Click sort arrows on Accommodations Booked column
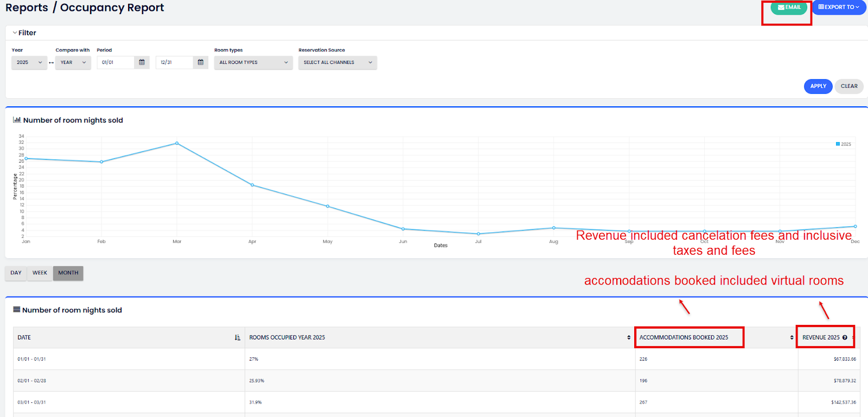The width and height of the screenshot is (868, 417). point(792,337)
